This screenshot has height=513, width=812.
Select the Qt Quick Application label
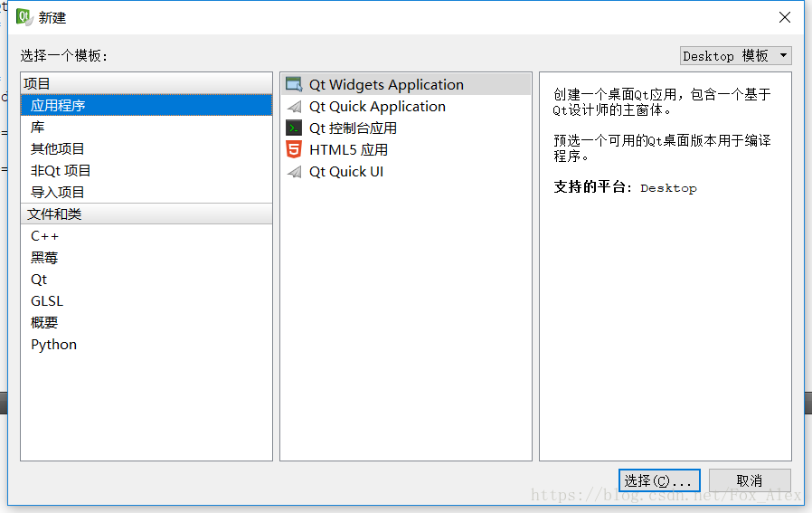pyautogui.click(x=377, y=107)
